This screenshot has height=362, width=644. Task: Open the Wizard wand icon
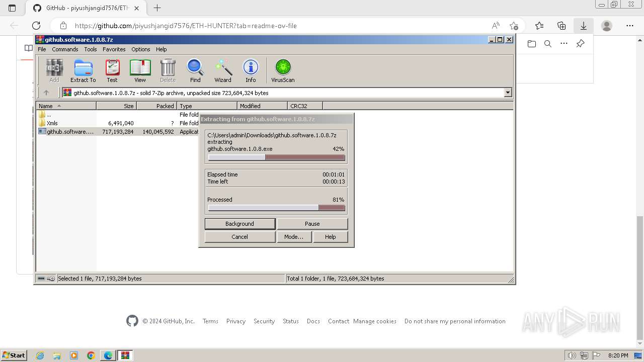(x=223, y=70)
